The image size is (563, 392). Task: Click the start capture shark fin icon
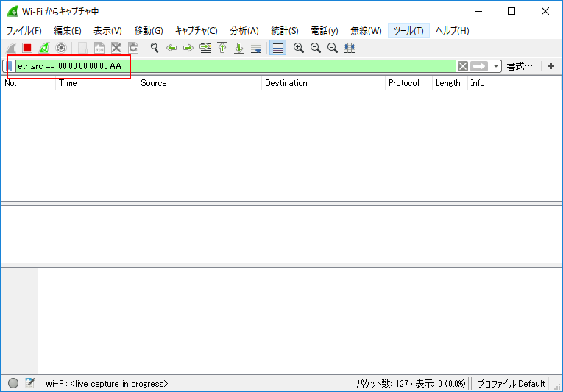pos(11,48)
